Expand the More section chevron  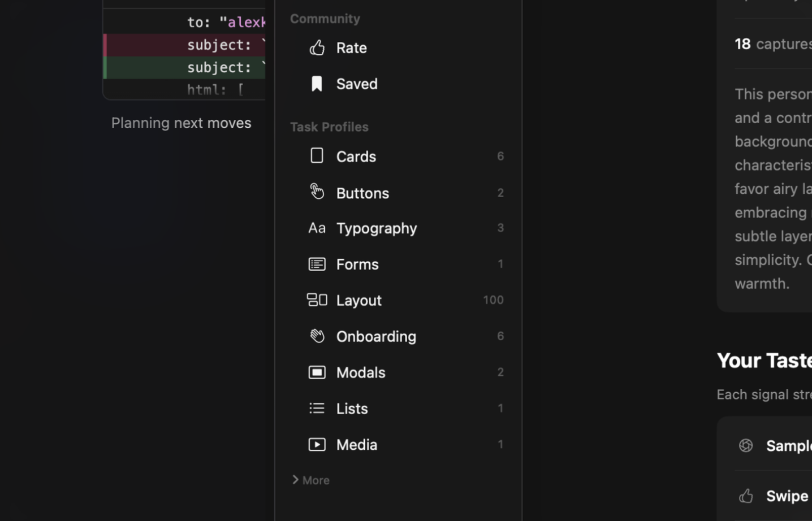(295, 480)
